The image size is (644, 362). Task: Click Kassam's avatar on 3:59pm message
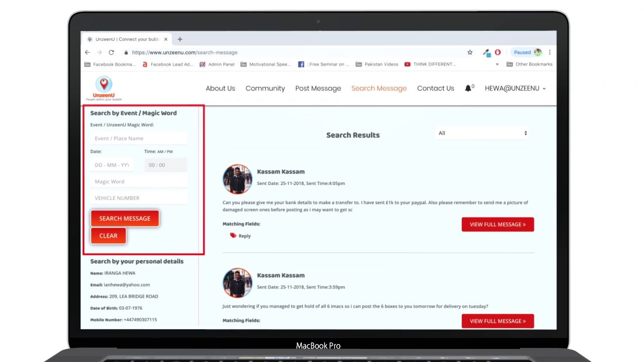pyautogui.click(x=237, y=283)
